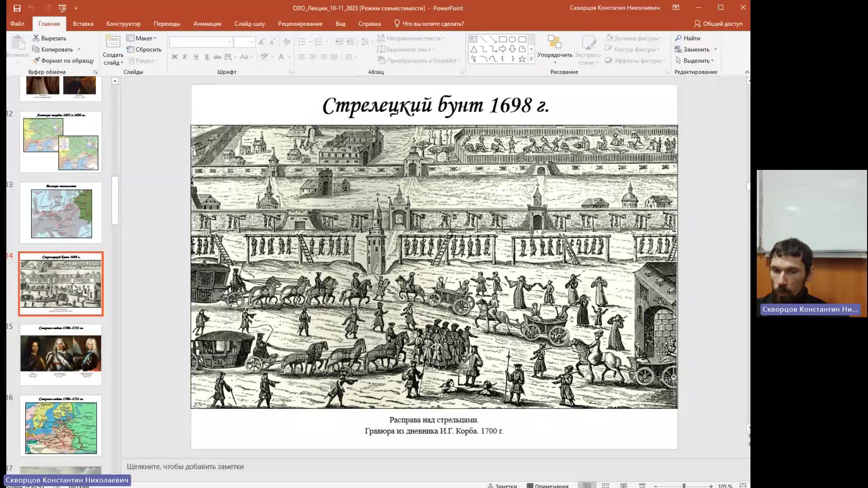Click Заменить (Replace) button

point(692,50)
